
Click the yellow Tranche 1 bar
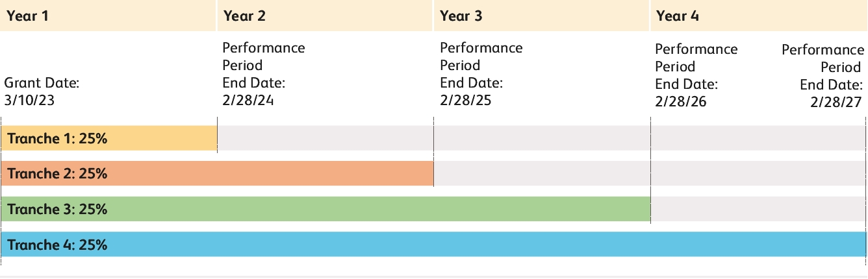coord(162,139)
